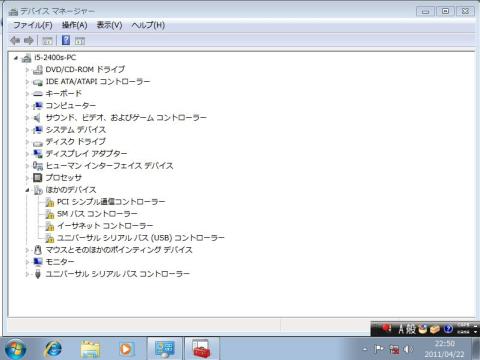Select the I5-2400s-PC computer root icon
The height and width of the screenshot is (360, 480).
26,58
